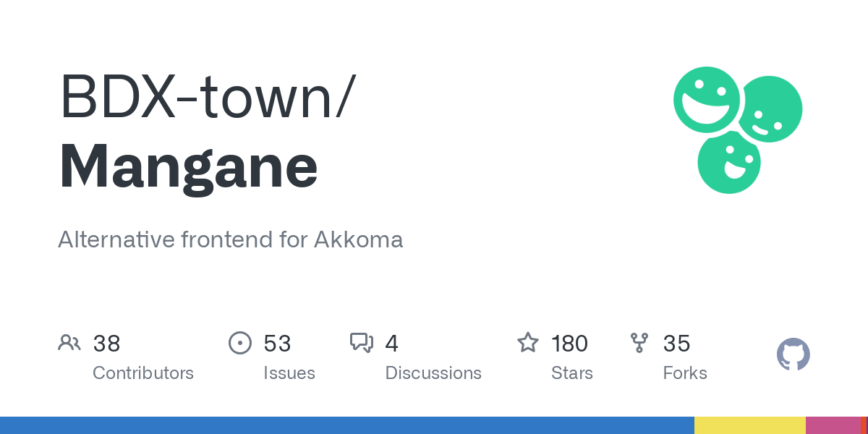Click the Contributors label

pos(143,373)
